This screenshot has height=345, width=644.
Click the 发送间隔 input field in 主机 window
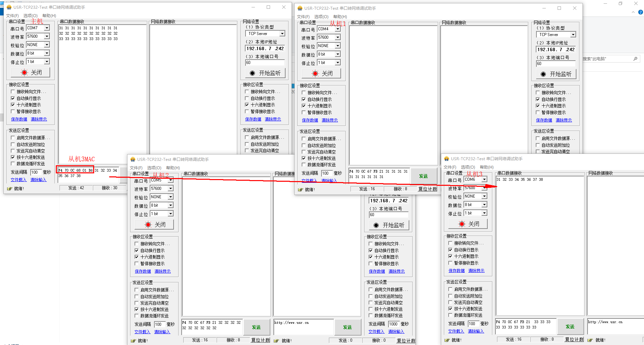coord(35,172)
